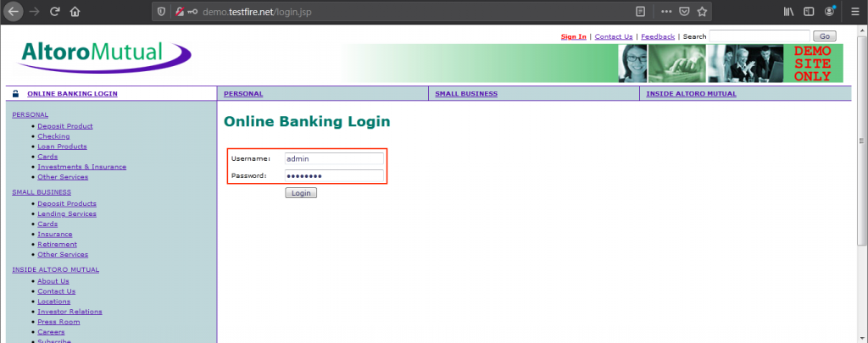The height and width of the screenshot is (343, 868).
Task: Reload the current page
Action: pos(54,11)
